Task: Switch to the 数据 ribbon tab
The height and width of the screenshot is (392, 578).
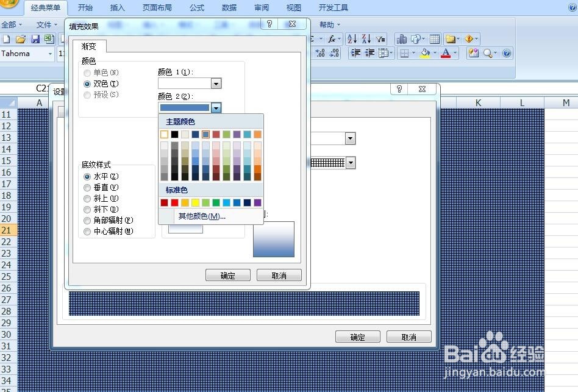Action: point(229,7)
